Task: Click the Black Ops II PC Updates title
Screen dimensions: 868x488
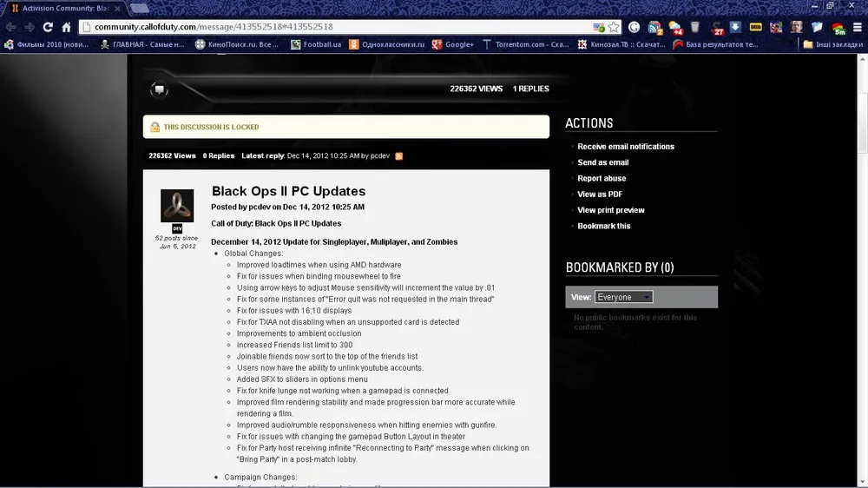Action: click(x=288, y=191)
